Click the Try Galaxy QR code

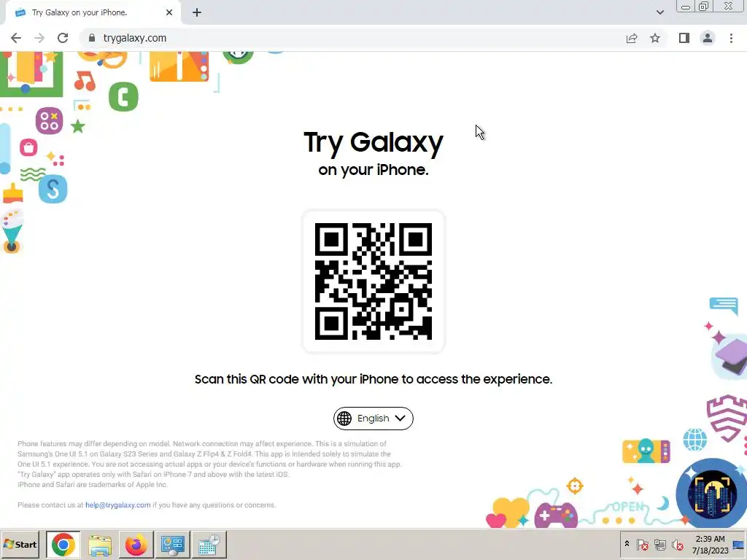tap(373, 281)
